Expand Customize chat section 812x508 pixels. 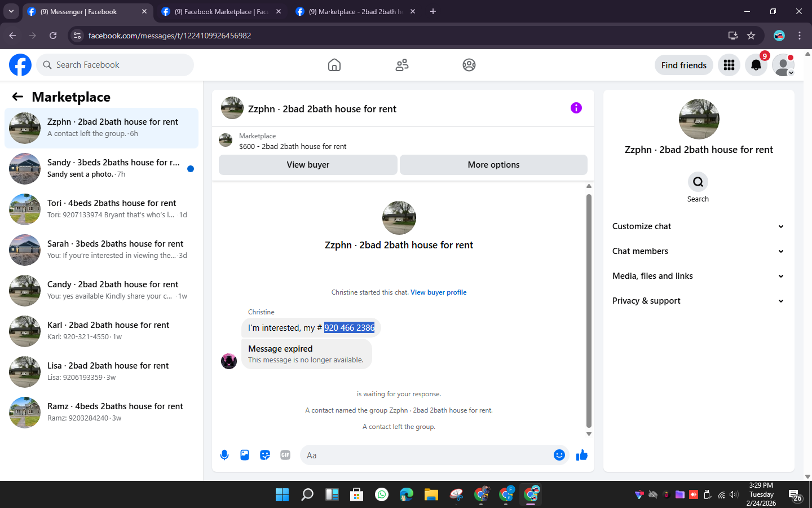tap(698, 226)
